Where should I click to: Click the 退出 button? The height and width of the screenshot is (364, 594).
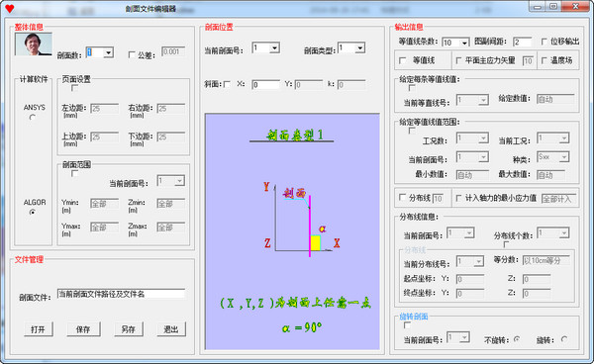coord(171,329)
